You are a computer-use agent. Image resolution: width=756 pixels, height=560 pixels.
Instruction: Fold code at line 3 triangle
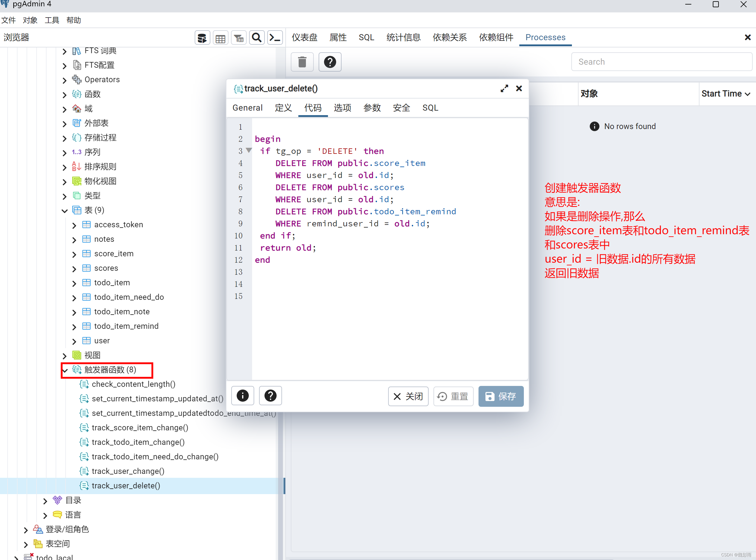pos(249,150)
